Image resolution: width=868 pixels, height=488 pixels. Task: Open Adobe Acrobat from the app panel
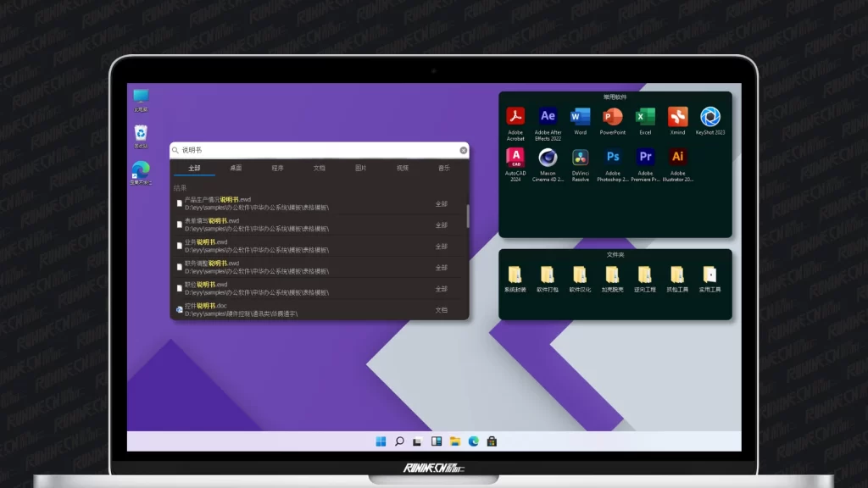[515, 117]
